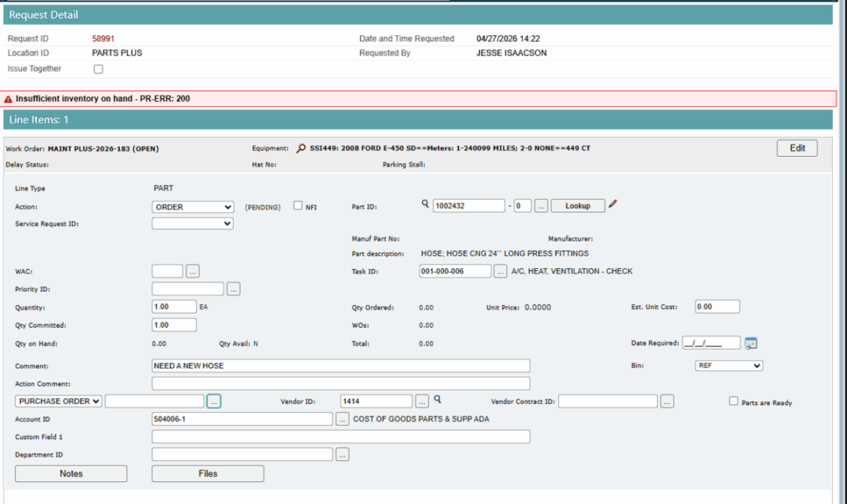Viewport: 847px width, 504px height.
Task: Click the Lookup button
Action: pyautogui.click(x=578, y=206)
